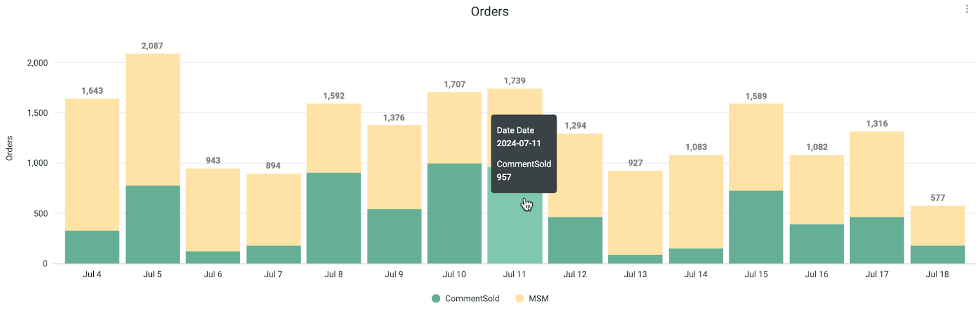
Task: Select the Jul 13 yellow MSM segment
Action: (635, 213)
